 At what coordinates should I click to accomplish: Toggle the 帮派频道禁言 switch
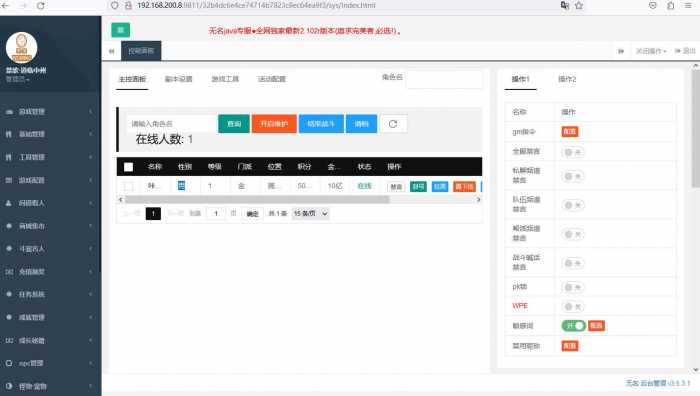click(573, 234)
